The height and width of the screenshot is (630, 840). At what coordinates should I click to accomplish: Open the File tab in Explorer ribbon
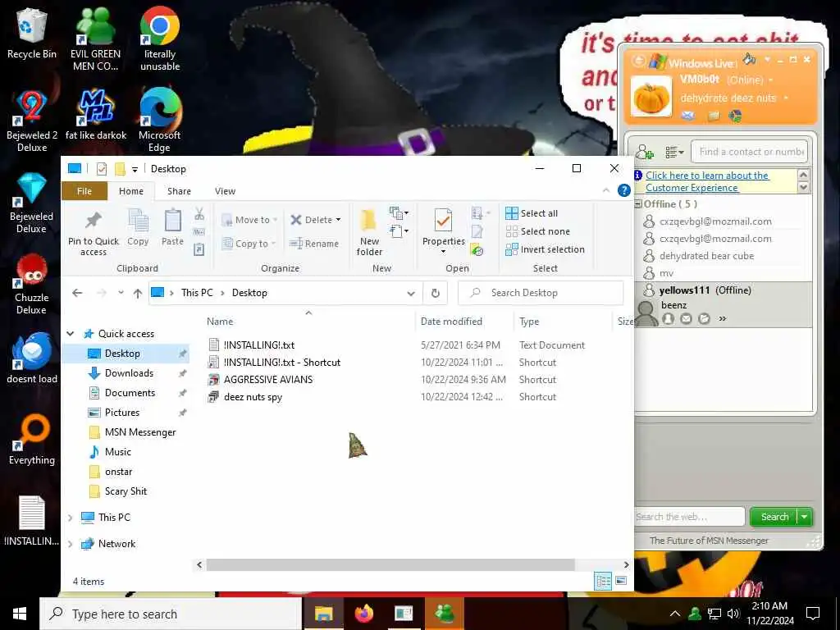[x=84, y=191]
